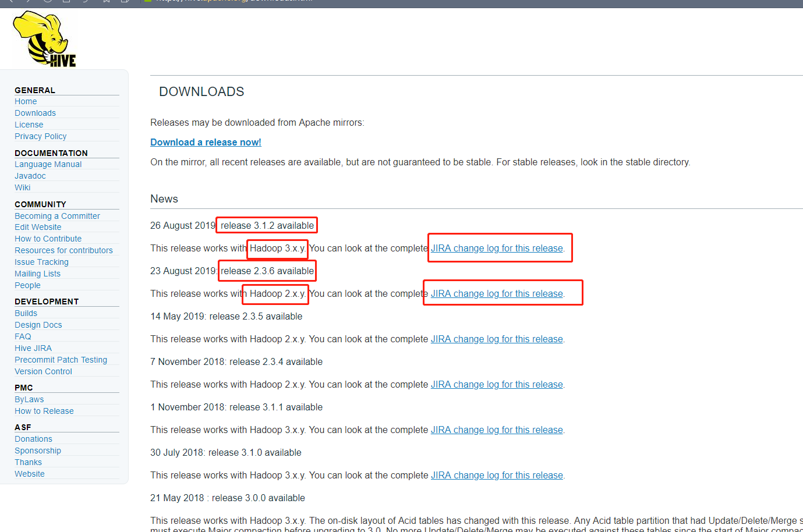Open JIRA change log under release 2.3.5
The image size is (803, 532).
click(497, 339)
